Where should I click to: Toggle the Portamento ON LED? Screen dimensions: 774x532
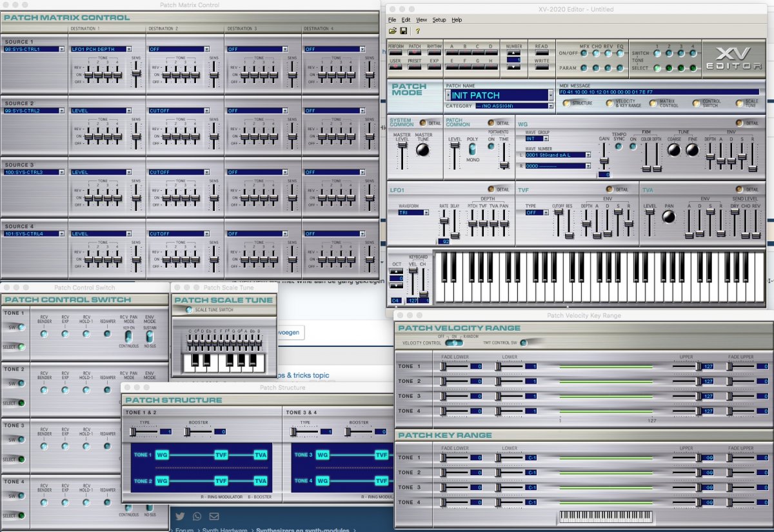(491, 146)
